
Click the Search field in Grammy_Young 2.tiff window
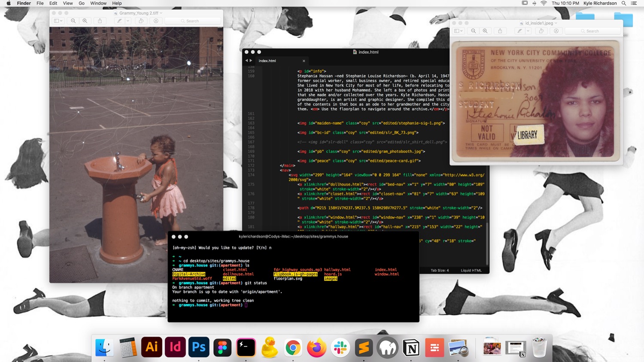pyautogui.click(x=193, y=21)
